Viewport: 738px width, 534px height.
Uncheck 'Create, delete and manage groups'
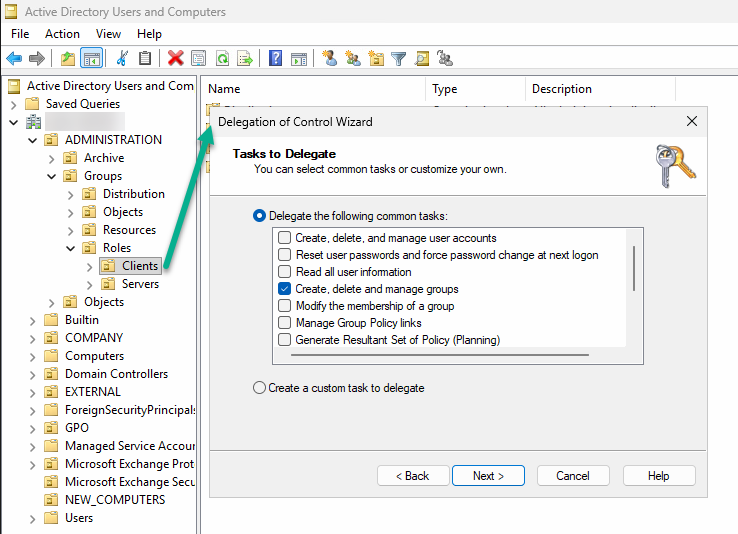(285, 289)
